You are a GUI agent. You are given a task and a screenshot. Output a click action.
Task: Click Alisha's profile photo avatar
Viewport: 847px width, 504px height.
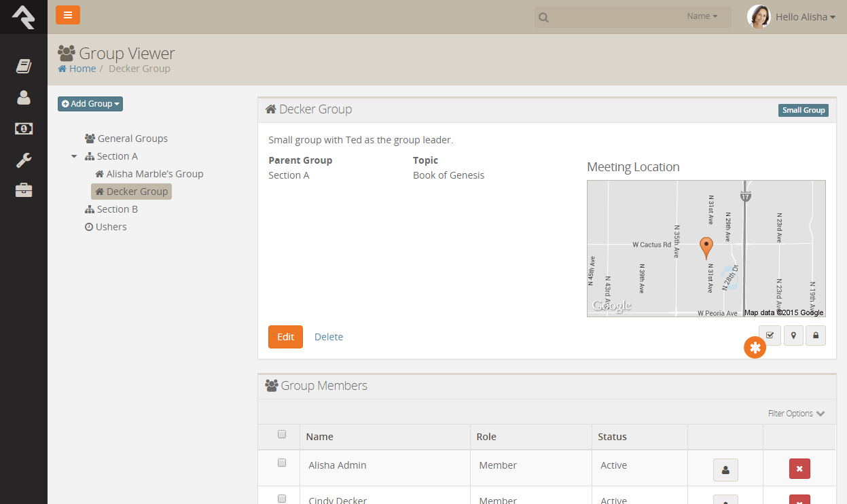tap(759, 17)
